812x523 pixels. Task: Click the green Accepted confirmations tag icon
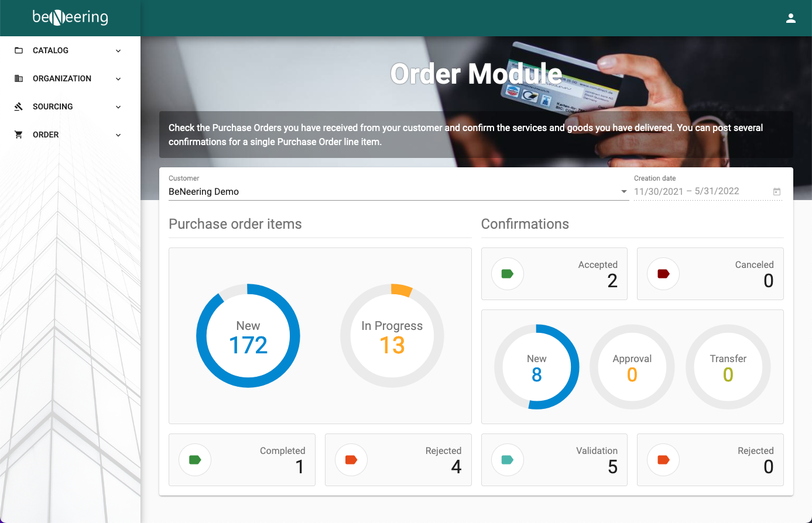[507, 274]
